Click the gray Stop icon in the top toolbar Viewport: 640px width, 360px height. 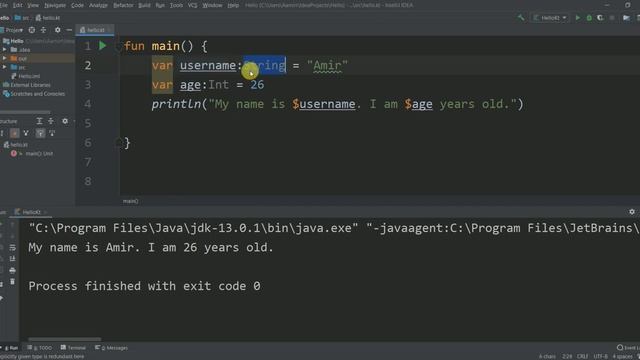(612, 18)
